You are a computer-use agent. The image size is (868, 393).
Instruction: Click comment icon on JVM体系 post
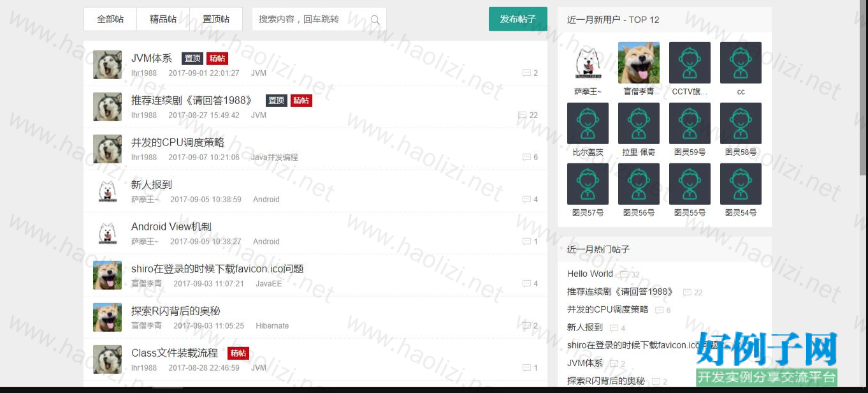(x=526, y=73)
